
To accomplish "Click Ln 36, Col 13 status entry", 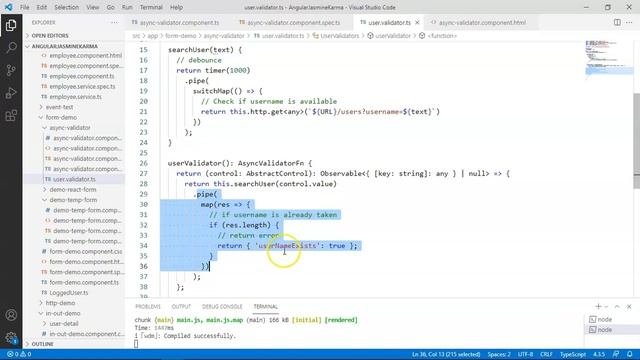I will (446, 354).
